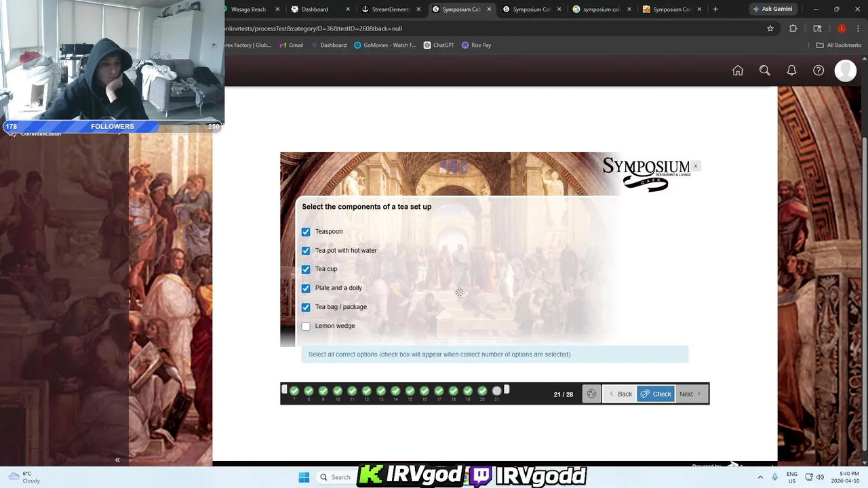The width and height of the screenshot is (868, 488).
Task: Jump to question 14 progress marker
Action: coord(395,391)
